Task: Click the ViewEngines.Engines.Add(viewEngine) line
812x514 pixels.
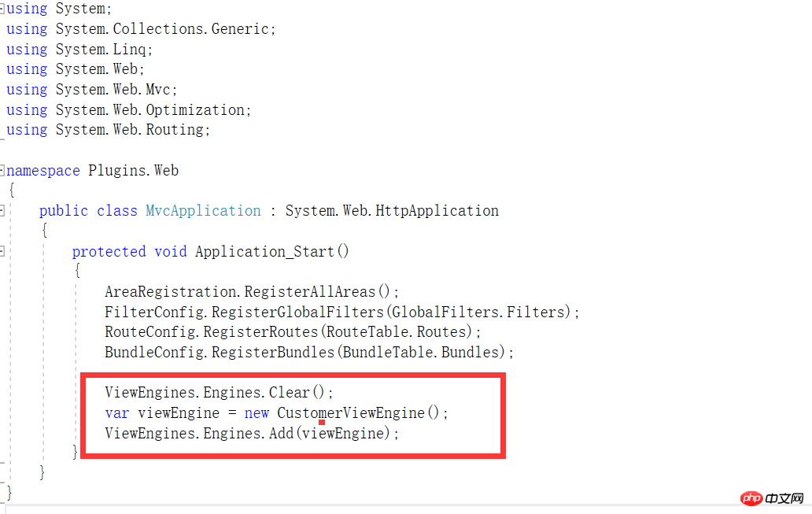Action: point(252,433)
